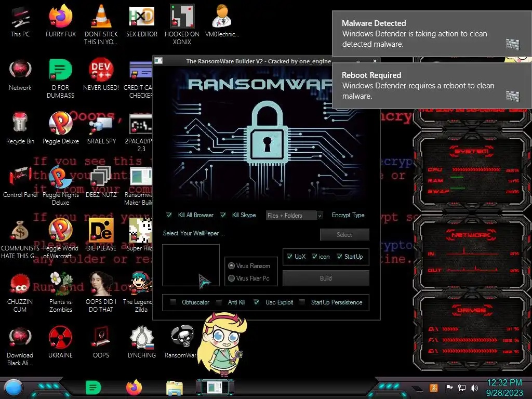The image size is (532, 399).
Task: Enable the Obfuscator checkbox
Action: click(x=173, y=302)
